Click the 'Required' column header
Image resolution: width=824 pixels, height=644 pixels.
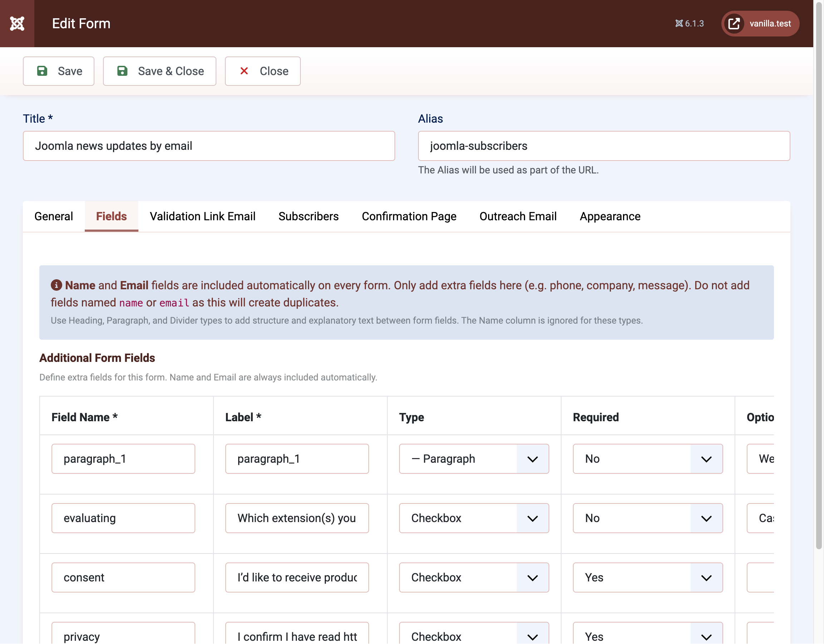coord(596,417)
